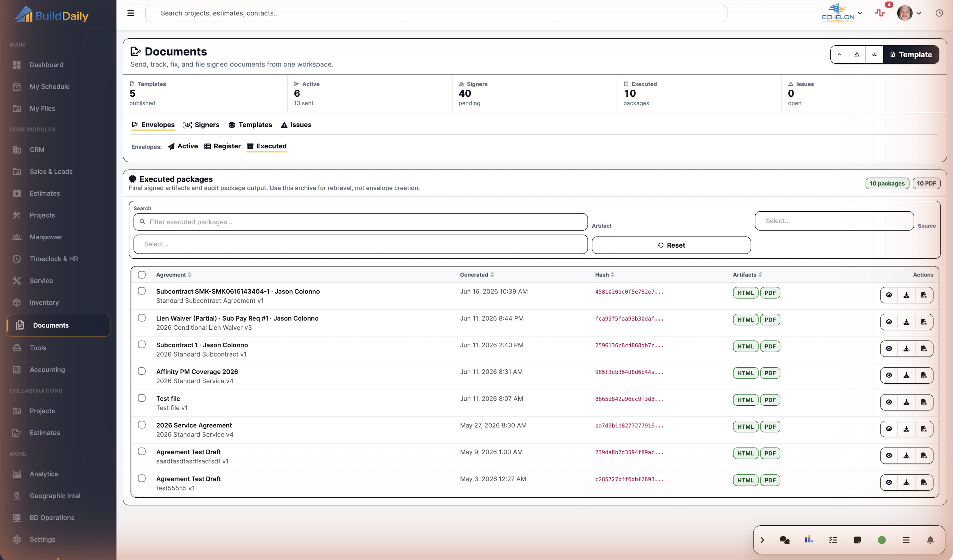Download the Subcontract SMK-SMK0616143404-1 package
The image size is (953, 560).
coord(906,295)
